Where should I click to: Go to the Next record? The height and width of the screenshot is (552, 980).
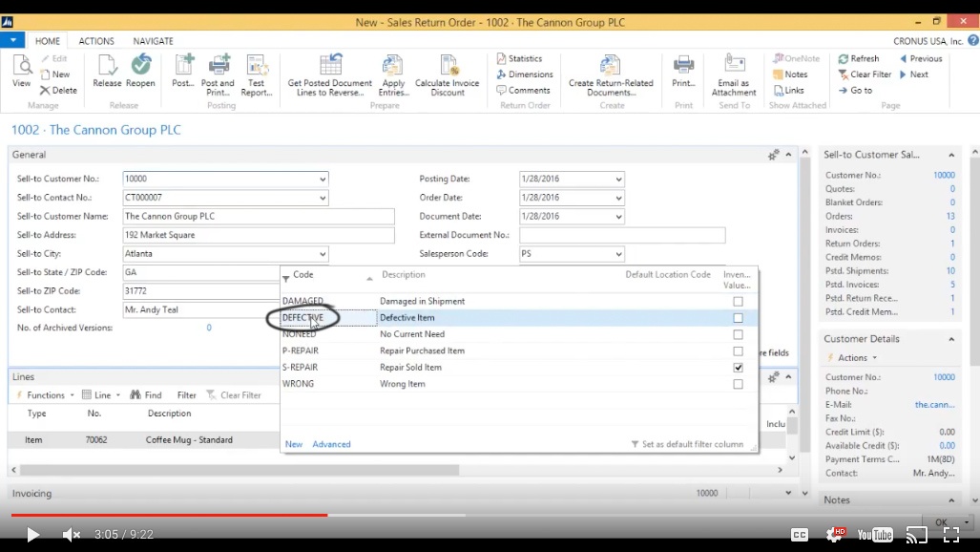click(x=914, y=74)
